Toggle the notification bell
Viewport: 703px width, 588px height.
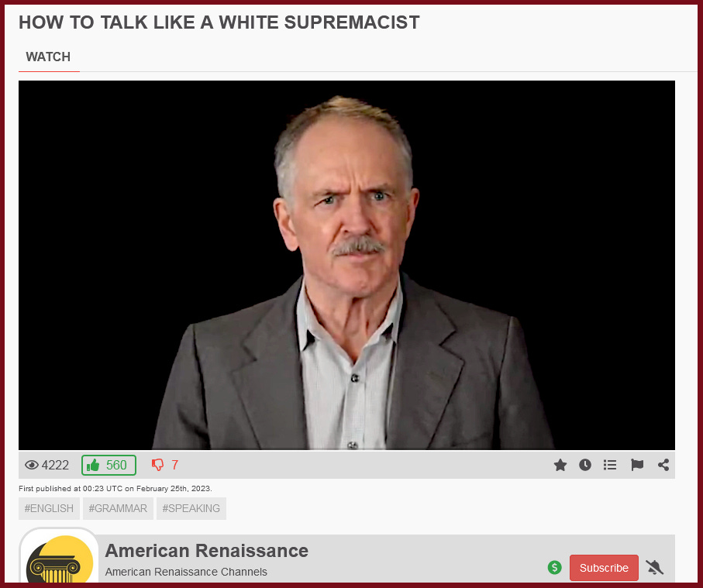pos(655,567)
